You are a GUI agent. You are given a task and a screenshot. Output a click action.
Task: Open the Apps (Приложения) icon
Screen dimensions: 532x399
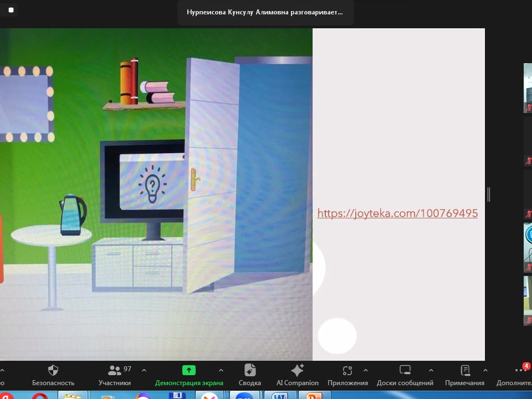click(x=347, y=370)
